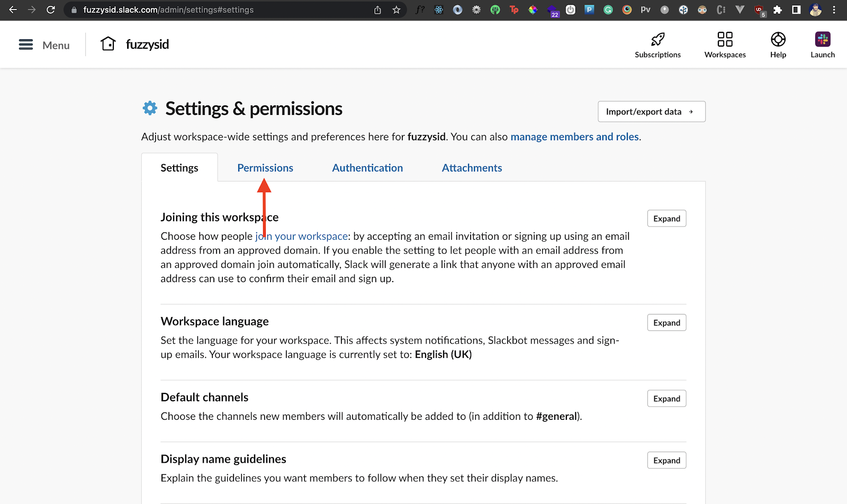The height and width of the screenshot is (504, 847).
Task: Click the V-shaped extension icon
Action: (740, 10)
